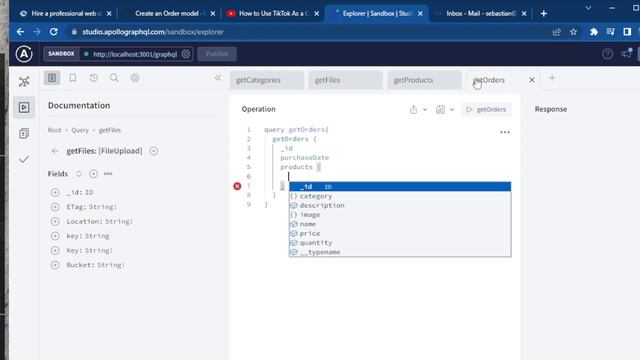The image size is (640, 360).
Task: Open browser extensions puzzle icon
Action: pyautogui.click(x=594, y=32)
